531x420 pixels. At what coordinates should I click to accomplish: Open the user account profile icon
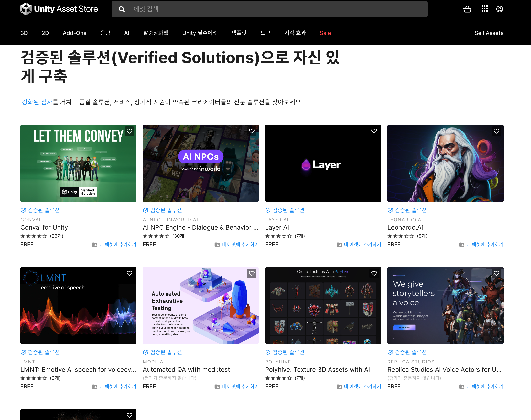[499, 9]
